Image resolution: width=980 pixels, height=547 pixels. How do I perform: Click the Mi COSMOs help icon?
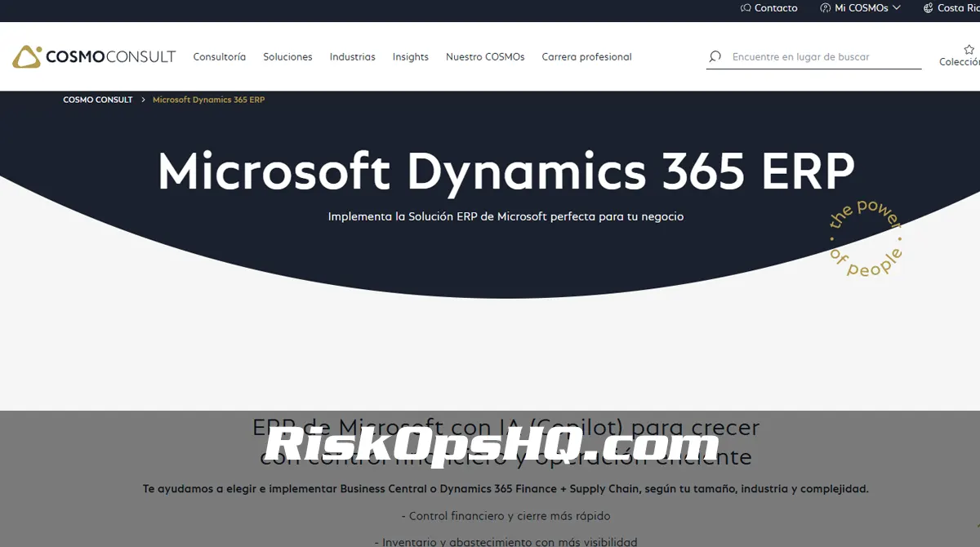point(826,8)
